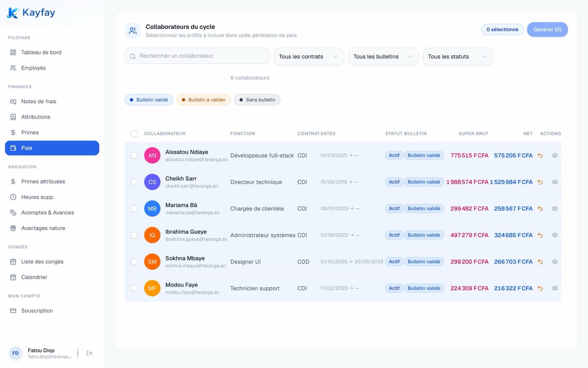
Task: Click the collaborators group icon in the header
Action: [x=133, y=31]
